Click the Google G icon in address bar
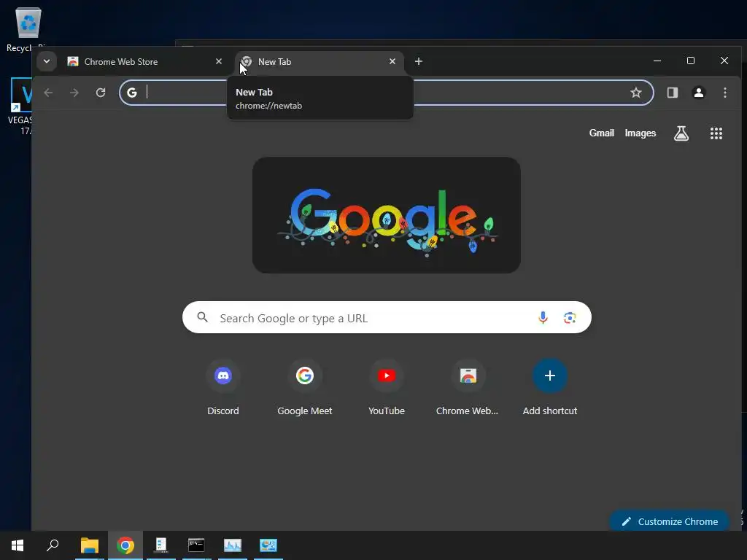747x560 pixels. point(133,93)
